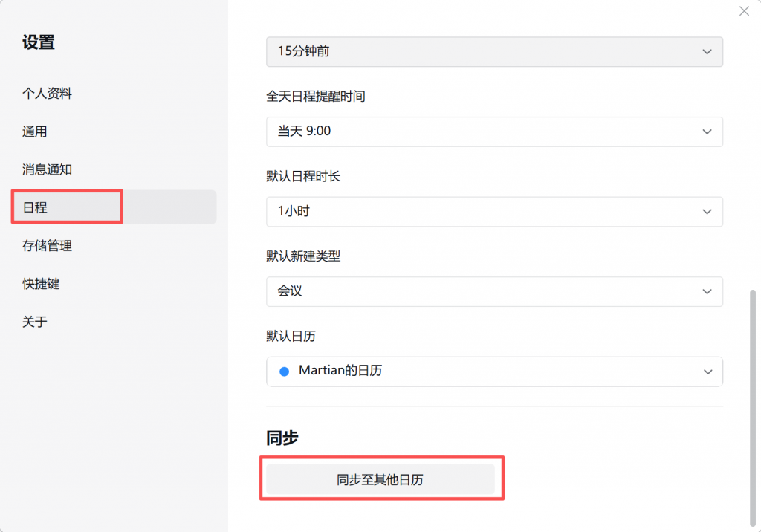Show the 关于 page
This screenshot has height=532, width=761.
pyautogui.click(x=34, y=321)
